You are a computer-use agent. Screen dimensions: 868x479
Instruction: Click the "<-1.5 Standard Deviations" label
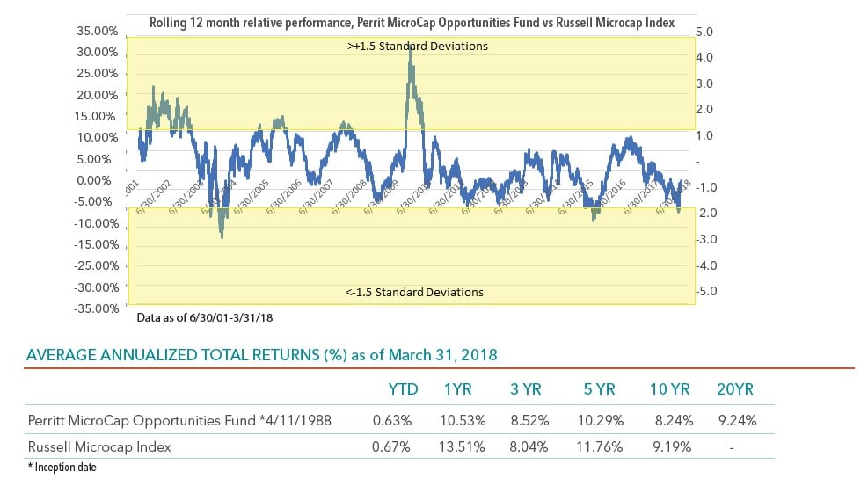click(x=412, y=292)
